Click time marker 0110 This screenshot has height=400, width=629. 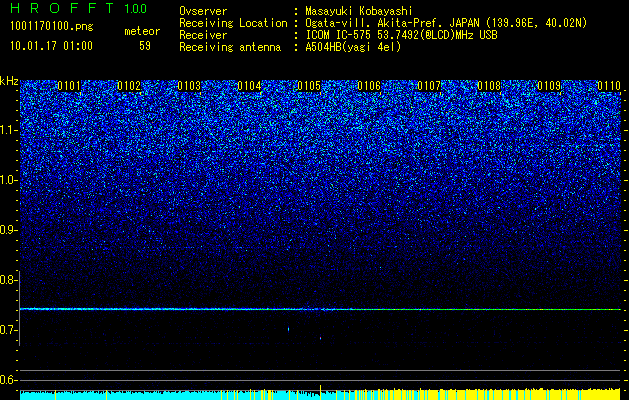pos(609,86)
